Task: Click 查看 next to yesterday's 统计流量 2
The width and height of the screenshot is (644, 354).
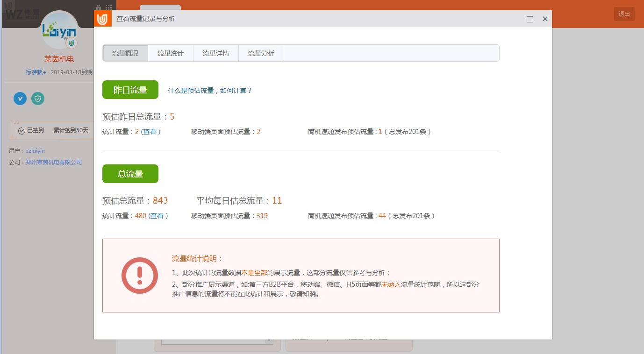Action: click(x=150, y=132)
